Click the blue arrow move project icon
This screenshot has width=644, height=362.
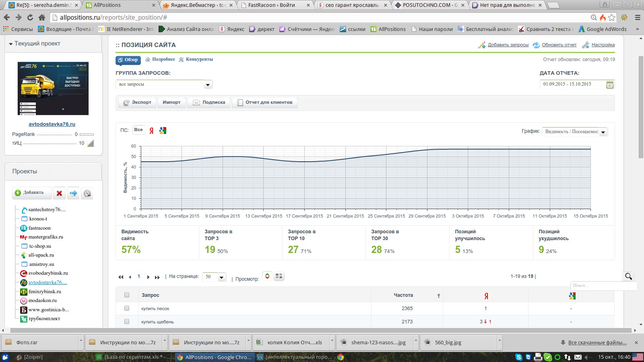click(x=73, y=193)
